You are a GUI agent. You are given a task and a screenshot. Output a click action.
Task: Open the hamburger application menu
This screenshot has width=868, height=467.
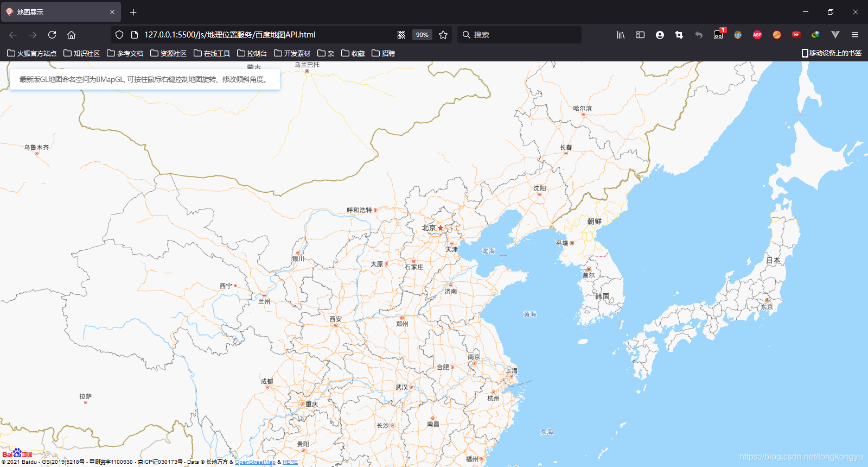[x=855, y=35]
